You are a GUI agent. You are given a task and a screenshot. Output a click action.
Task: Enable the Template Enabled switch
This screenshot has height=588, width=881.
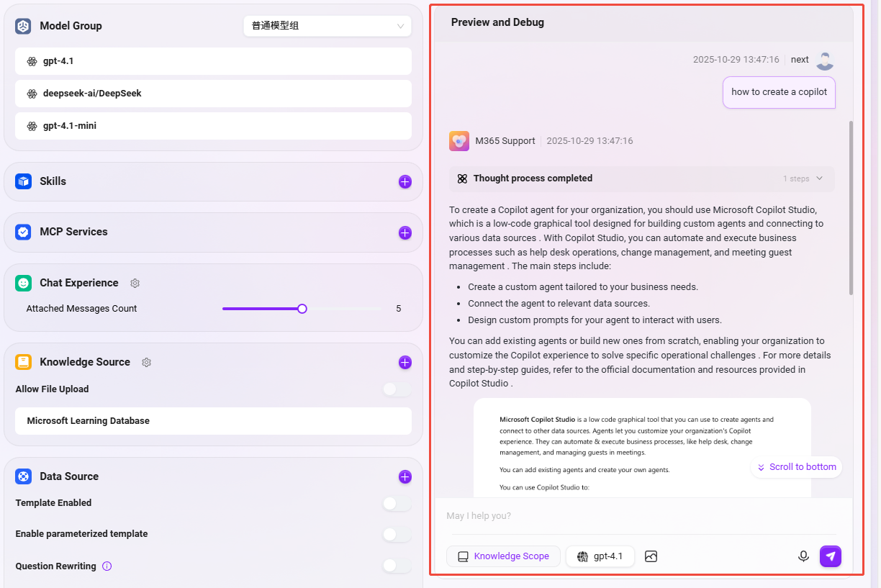[x=397, y=503]
